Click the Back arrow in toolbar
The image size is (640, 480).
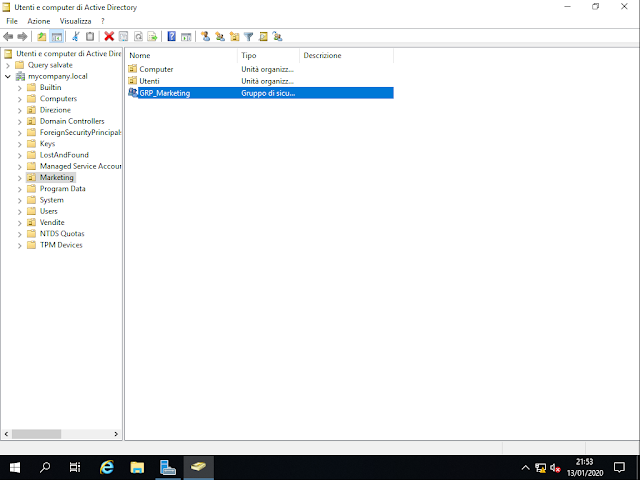(x=8, y=37)
